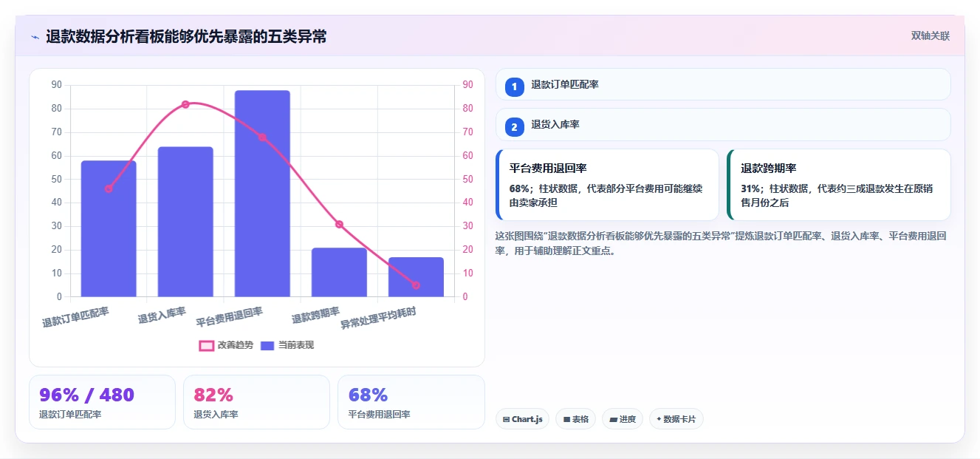The width and height of the screenshot is (980, 459).
Task: Click the trend line point at value 46
Action: click(x=109, y=188)
